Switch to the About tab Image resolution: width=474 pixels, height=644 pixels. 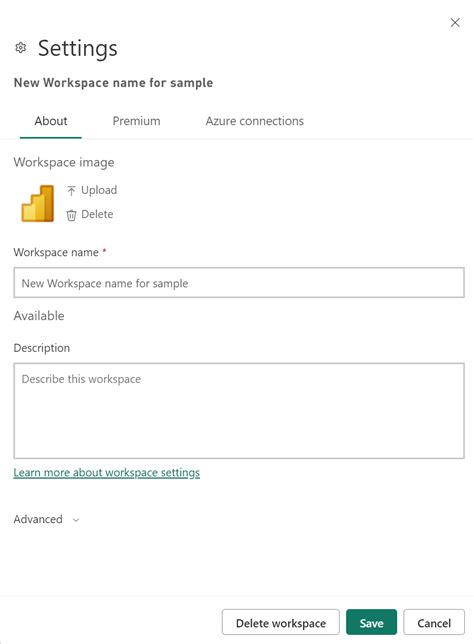pyautogui.click(x=51, y=121)
